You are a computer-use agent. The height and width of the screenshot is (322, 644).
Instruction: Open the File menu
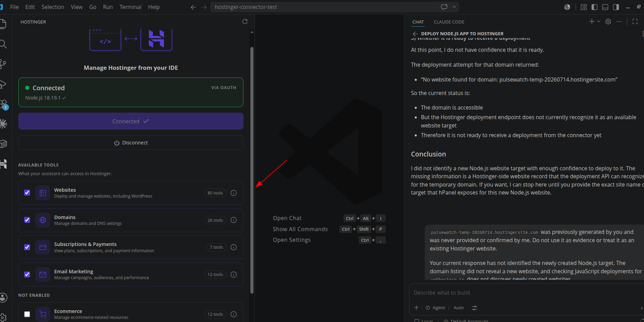click(x=15, y=7)
